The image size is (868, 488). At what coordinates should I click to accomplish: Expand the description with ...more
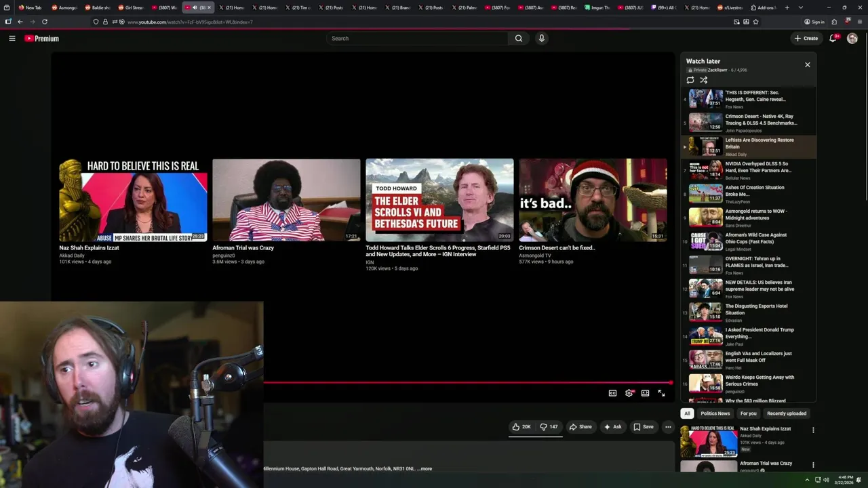425,468
